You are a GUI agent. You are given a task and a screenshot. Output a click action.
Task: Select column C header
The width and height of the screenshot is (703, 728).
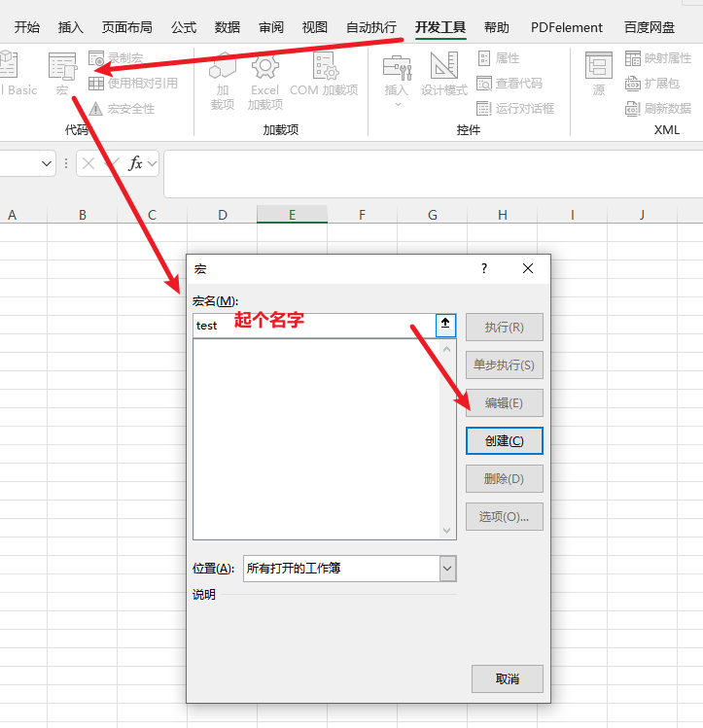[x=153, y=215]
